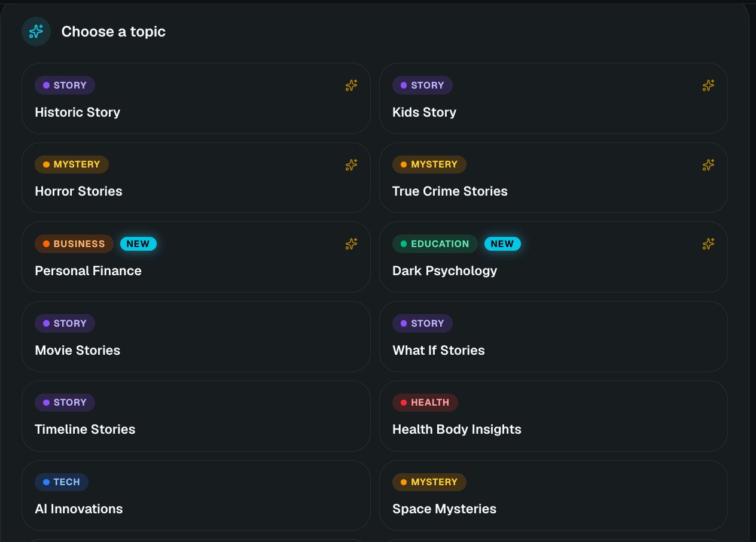Click the HEALTH tag on Health Body Insights

coord(425,403)
